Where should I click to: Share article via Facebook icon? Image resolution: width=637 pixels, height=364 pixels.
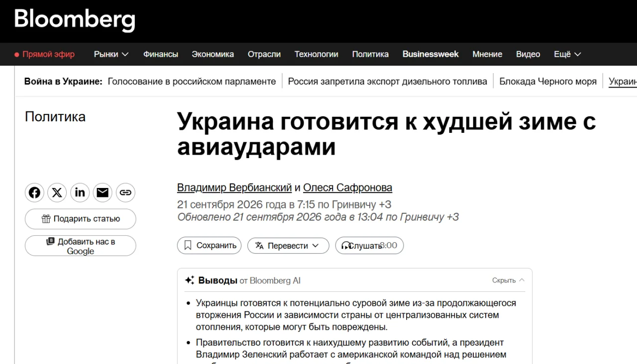[34, 192]
